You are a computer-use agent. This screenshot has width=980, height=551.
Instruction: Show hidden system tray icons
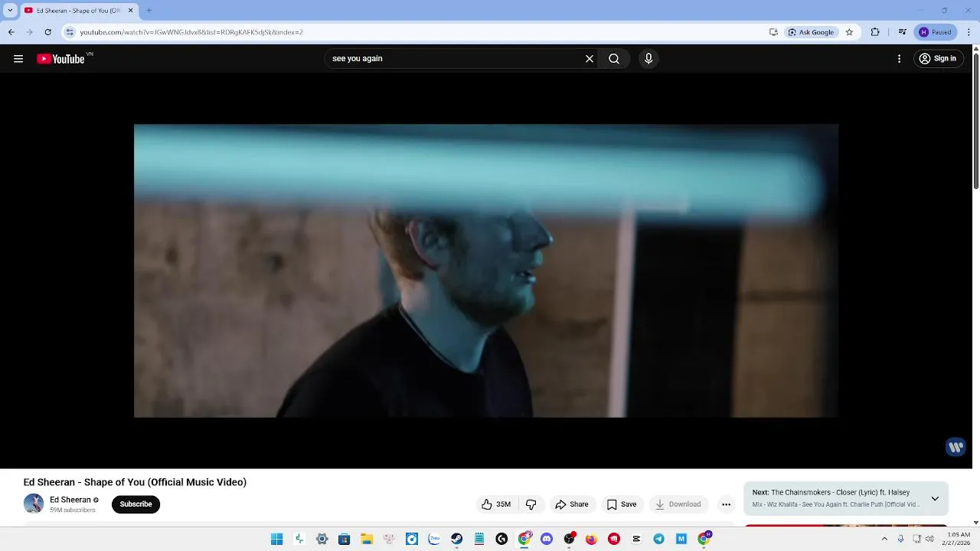tap(884, 539)
